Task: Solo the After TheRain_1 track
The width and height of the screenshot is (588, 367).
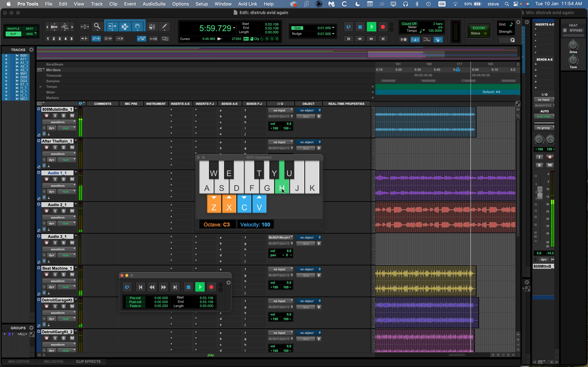Action: 64,147
